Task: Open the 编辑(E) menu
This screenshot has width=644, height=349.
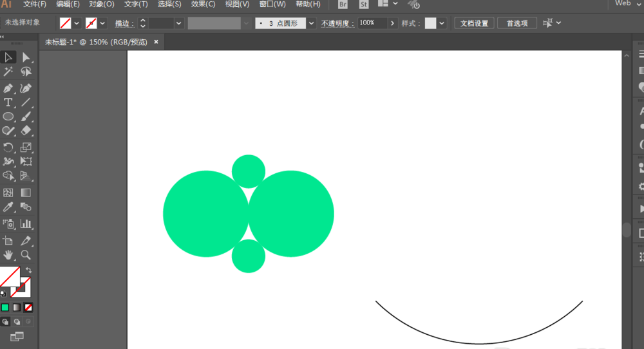Action: click(68, 4)
